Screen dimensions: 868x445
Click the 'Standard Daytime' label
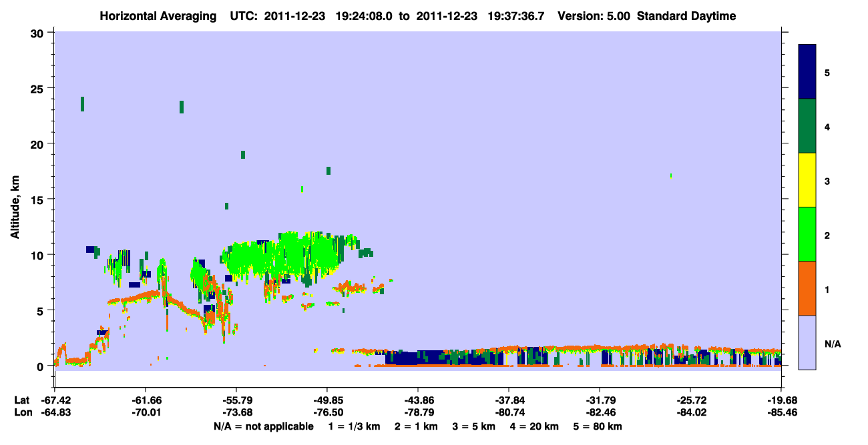686,16
